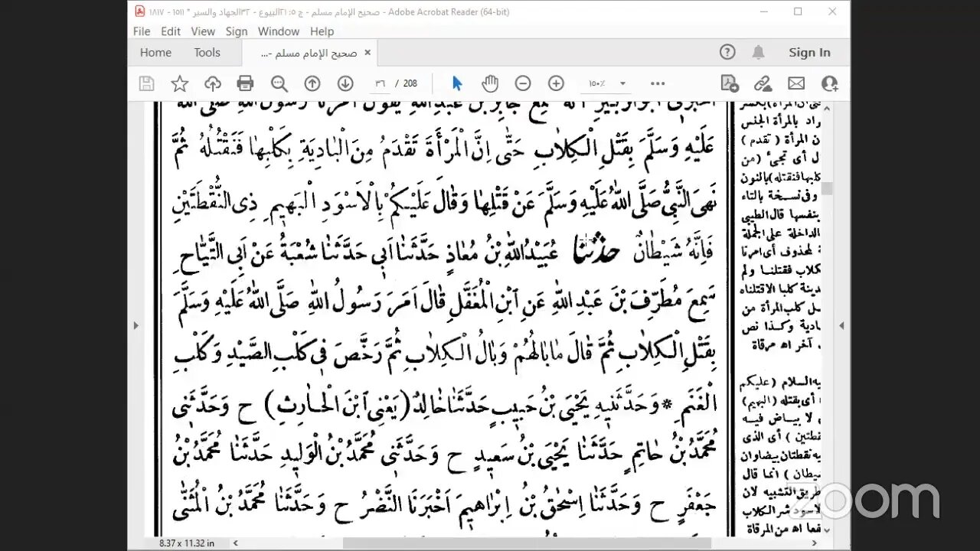
Task: Click the cloud upload icon
Action: click(x=213, y=83)
